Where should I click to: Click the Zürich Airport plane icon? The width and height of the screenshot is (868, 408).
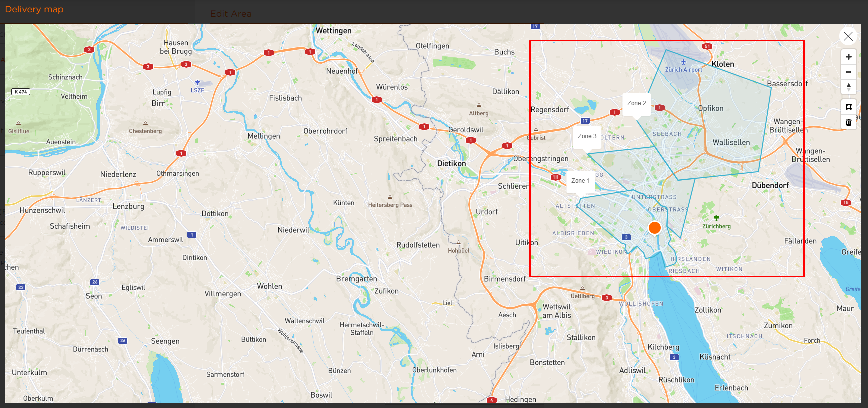click(683, 62)
